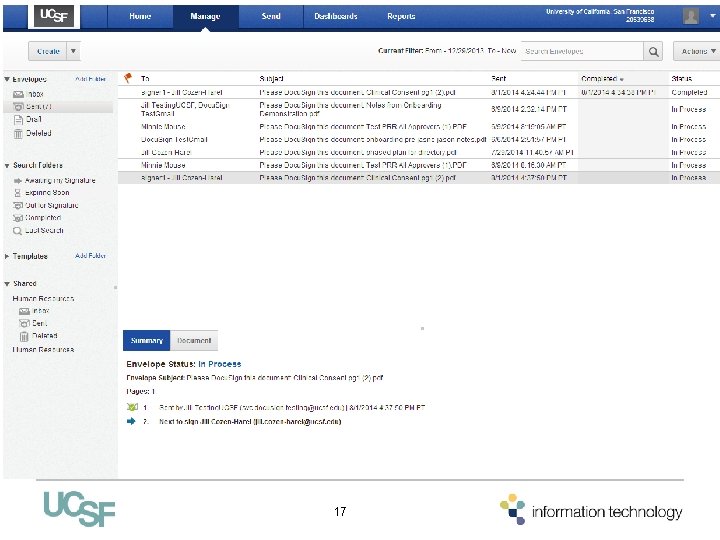Viewport: 720px width, 540px height.
Task: Select the phased plan for directory row
Action: coord(419,152)
